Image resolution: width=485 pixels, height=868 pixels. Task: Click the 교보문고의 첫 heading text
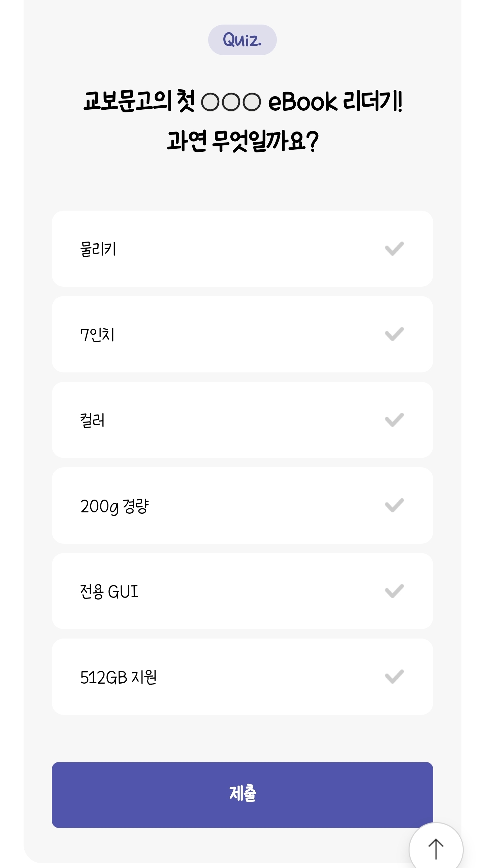(139, 101)
